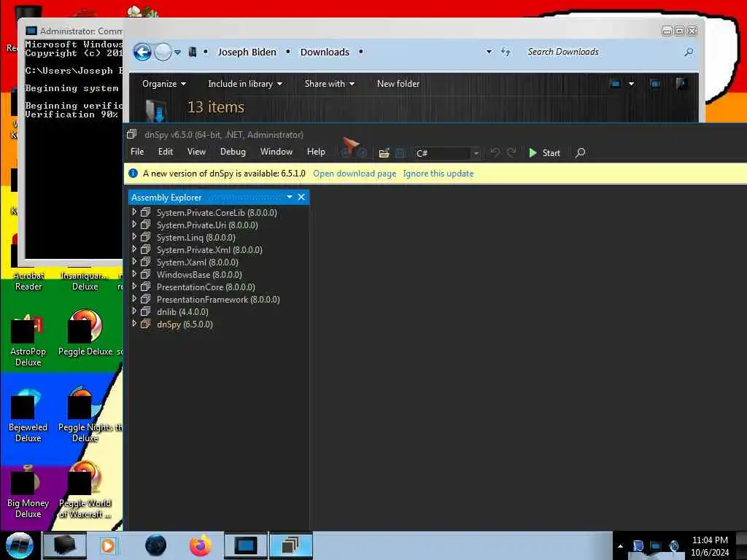Viewport: 747px width, 560px height.
Task: Click the blue info icon in update notification
Action: pyautogui.click(x=133, y=174)
